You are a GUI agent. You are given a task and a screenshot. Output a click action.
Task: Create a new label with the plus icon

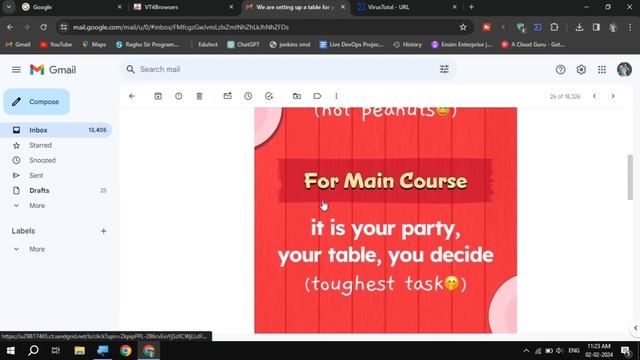tap(103, 231)
